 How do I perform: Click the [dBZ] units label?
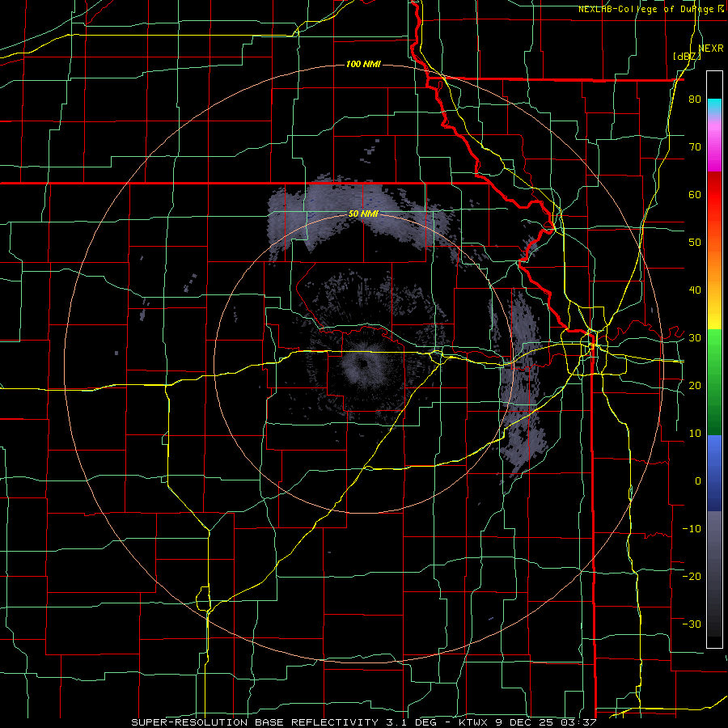point(687,57)
